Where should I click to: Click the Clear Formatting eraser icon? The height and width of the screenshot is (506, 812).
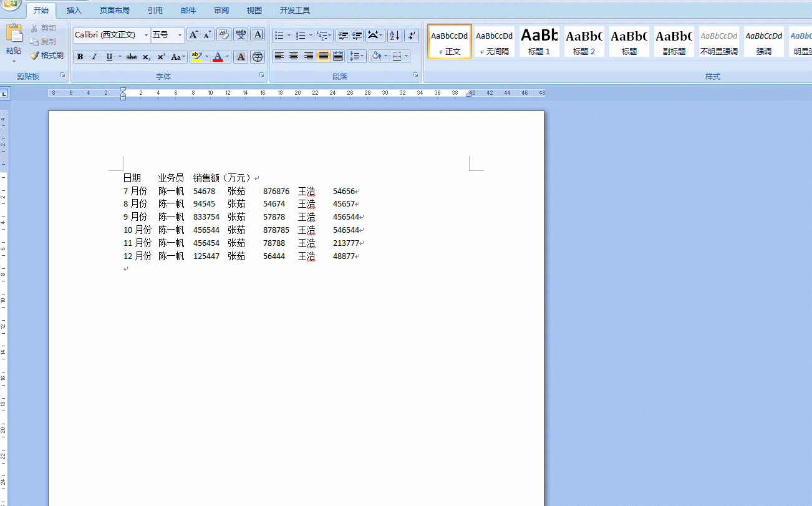[224, 35]
